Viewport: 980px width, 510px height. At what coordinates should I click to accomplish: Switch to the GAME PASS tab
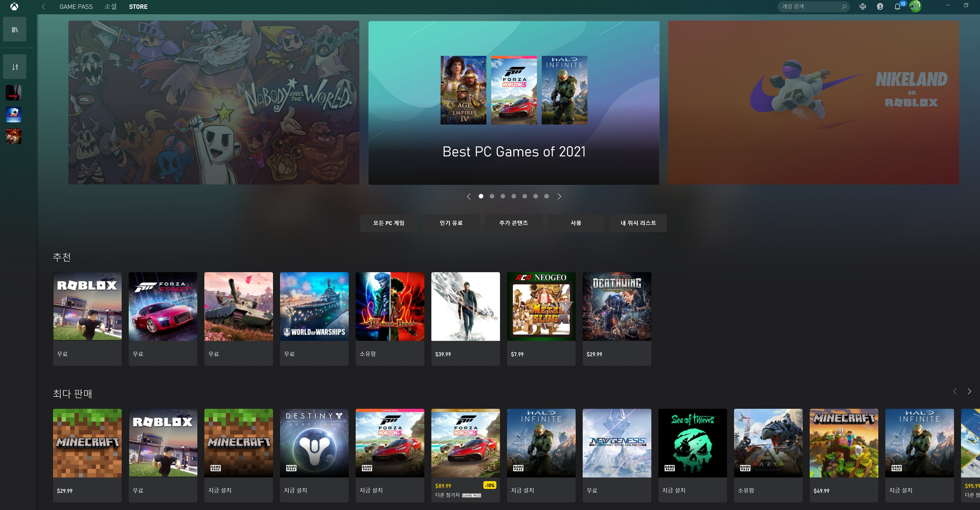(x=76, y=7)
